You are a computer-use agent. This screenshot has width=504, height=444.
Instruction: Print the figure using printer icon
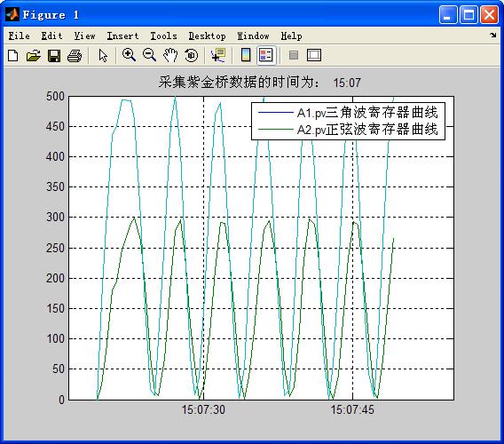pos(75,55)
